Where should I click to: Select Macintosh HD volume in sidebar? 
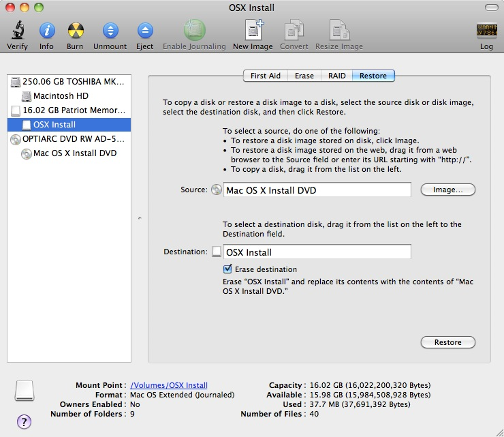pos(69,96)
